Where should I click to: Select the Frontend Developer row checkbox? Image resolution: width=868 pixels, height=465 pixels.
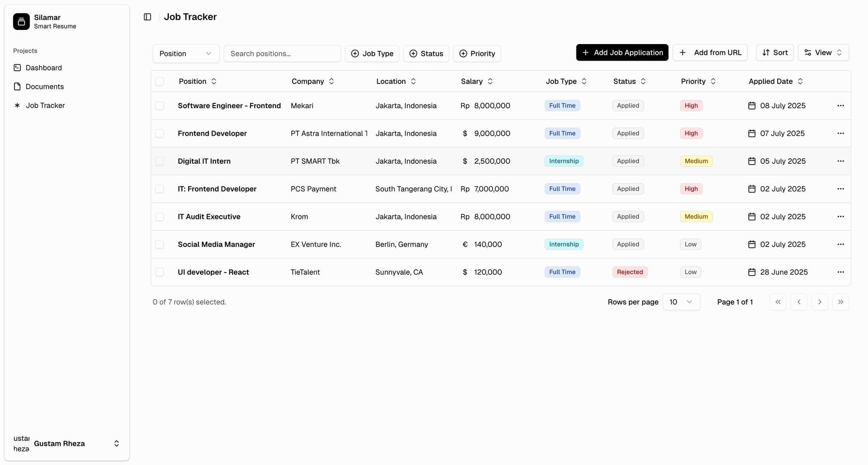[x=159, y=133]
